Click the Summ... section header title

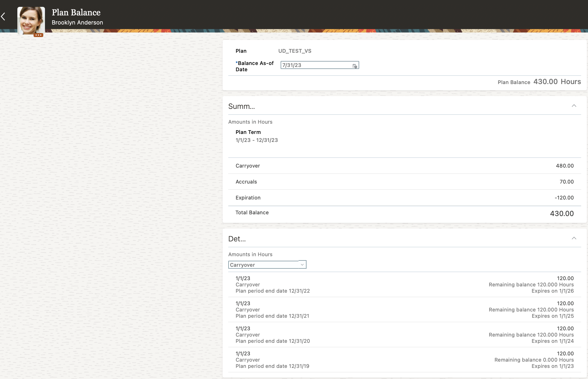(x=241, y=106)
